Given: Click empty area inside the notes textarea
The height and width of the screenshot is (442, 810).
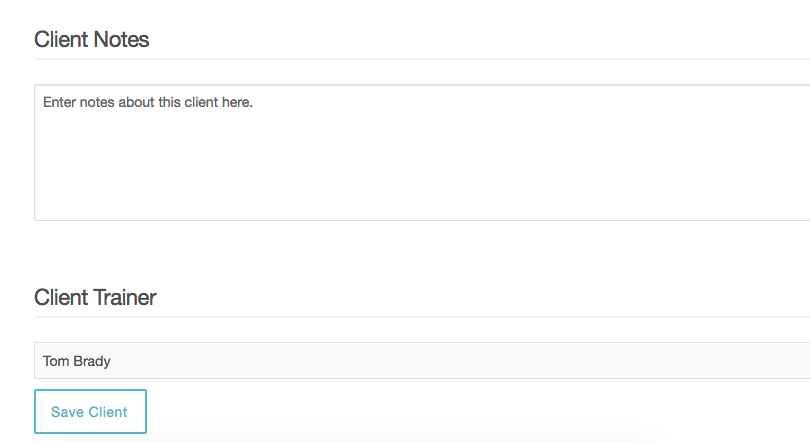Looking at the screenshot, I should coord(500,170).
